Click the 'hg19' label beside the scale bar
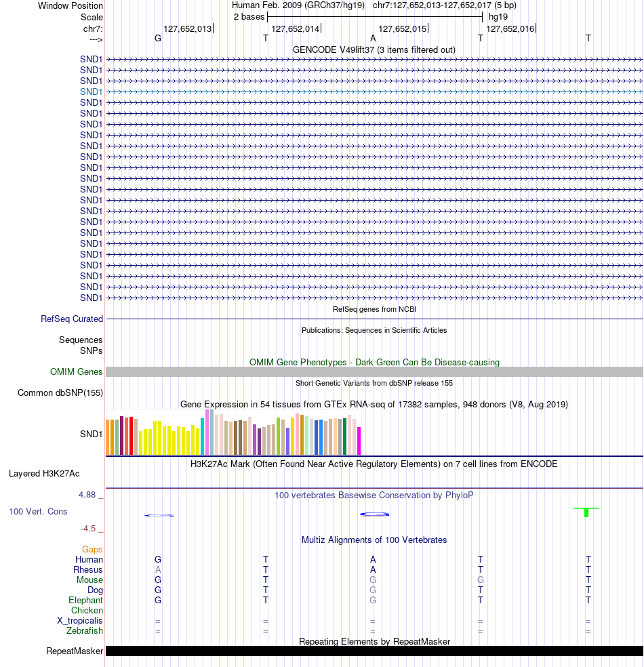644x667 pixels. (498, 17)
